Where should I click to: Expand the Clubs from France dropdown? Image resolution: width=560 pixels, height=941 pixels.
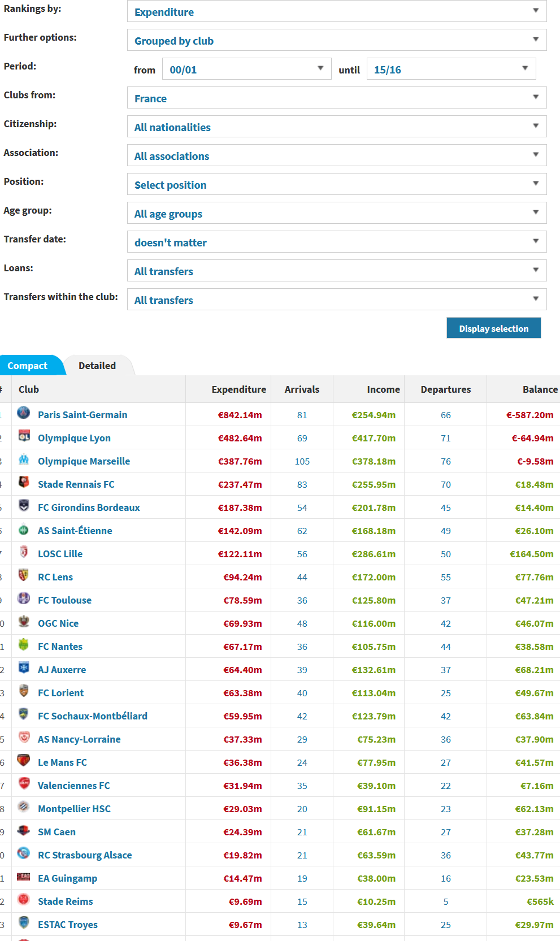coord(337,98)
